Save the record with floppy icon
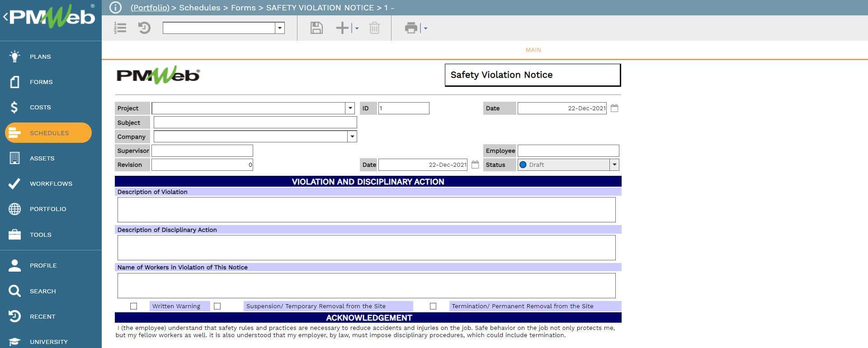This screenshot has width=868, height=348. coord(316,28)
